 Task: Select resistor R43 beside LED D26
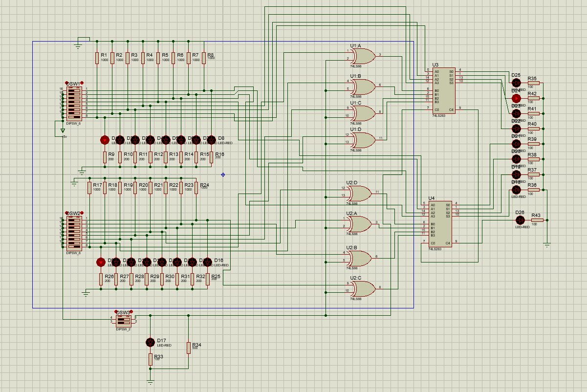(x=536, y=220)
